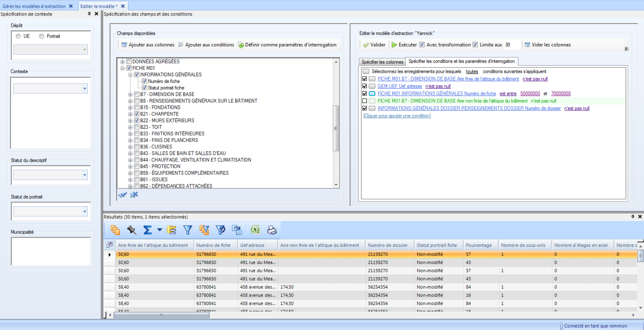Click the two-document transfer icon in results toolbar

point(237,230)
